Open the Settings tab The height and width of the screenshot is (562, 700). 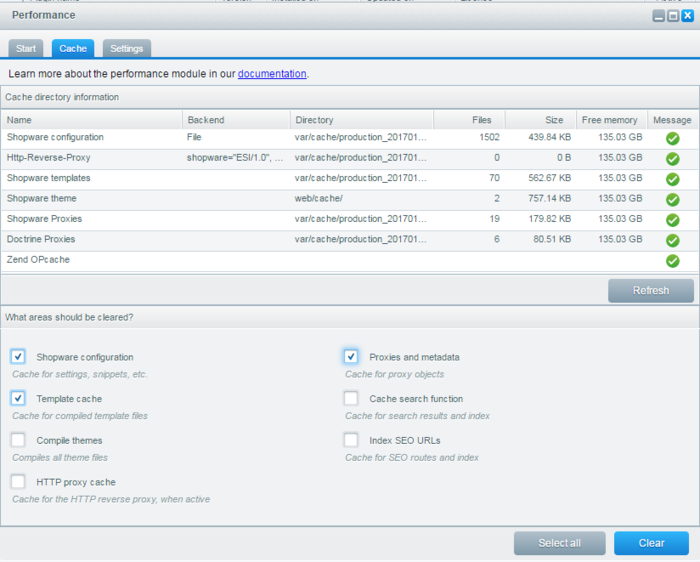(x=127, y=48)
